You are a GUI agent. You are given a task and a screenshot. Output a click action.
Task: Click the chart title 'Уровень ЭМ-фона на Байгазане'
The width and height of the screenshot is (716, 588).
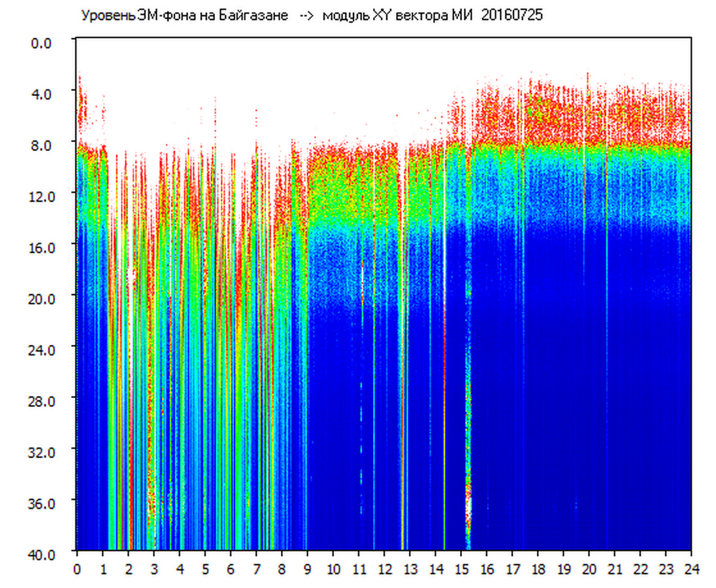(x=184, y=16)
